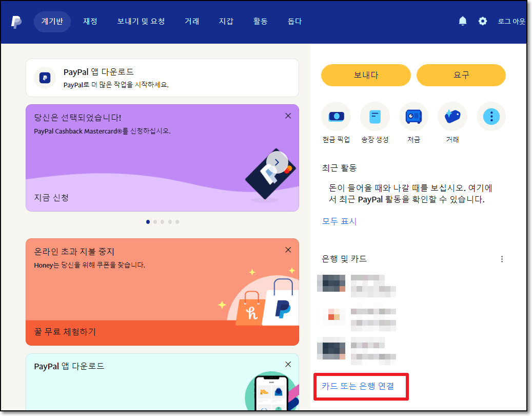
Task: Open more options via the blue three-dot circle
Action: click(x=491, y=116)
